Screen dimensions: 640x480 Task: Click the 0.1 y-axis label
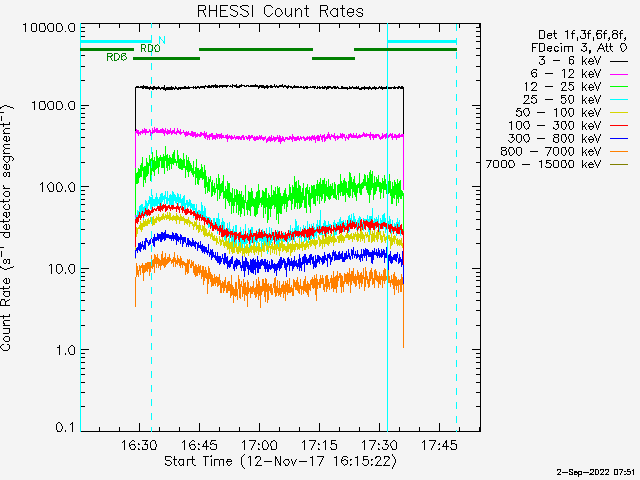pyautogui.click(x=66, y=428)
